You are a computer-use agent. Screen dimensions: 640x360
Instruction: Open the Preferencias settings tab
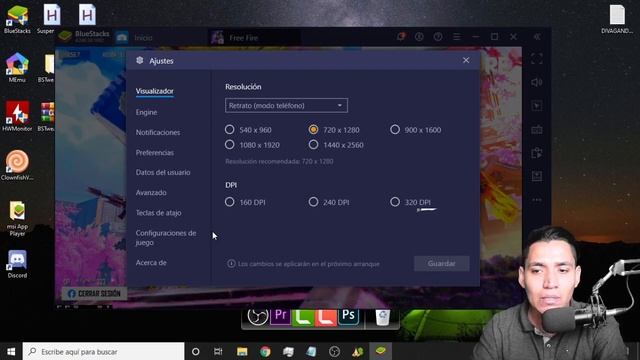coord(155,153)
